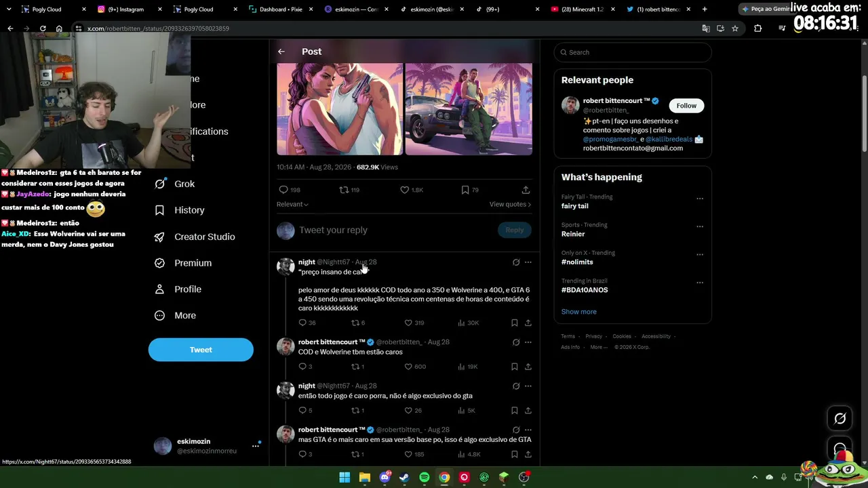The width and height of the screenshot is (868, 488).
Task: Open @promogamesbr_ profile link
Action: [x=610, y=139]
